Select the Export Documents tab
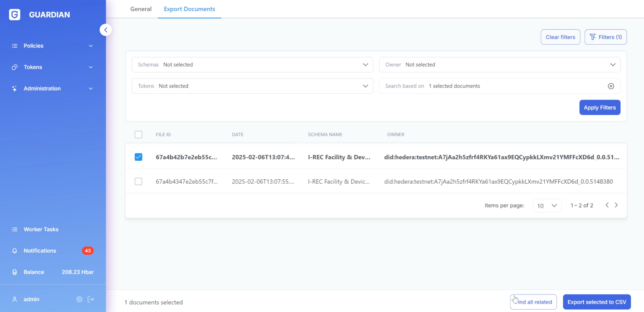 coord(189,9)
